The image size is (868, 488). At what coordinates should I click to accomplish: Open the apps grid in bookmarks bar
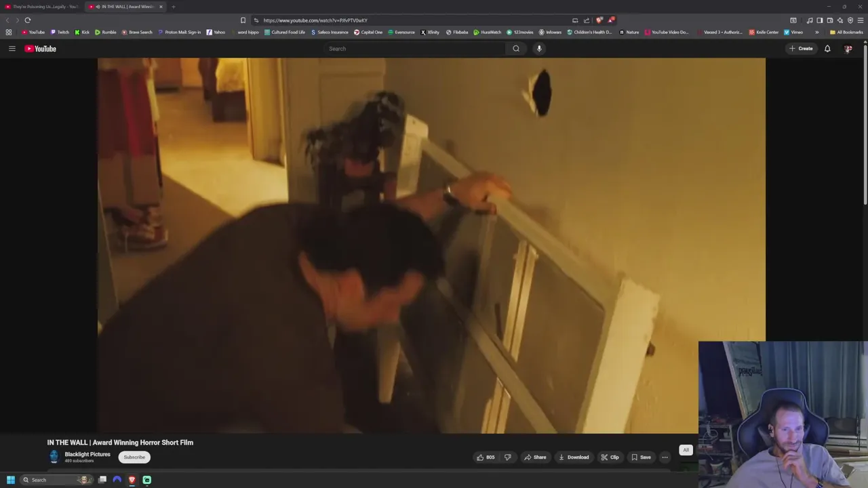(8, 32)
